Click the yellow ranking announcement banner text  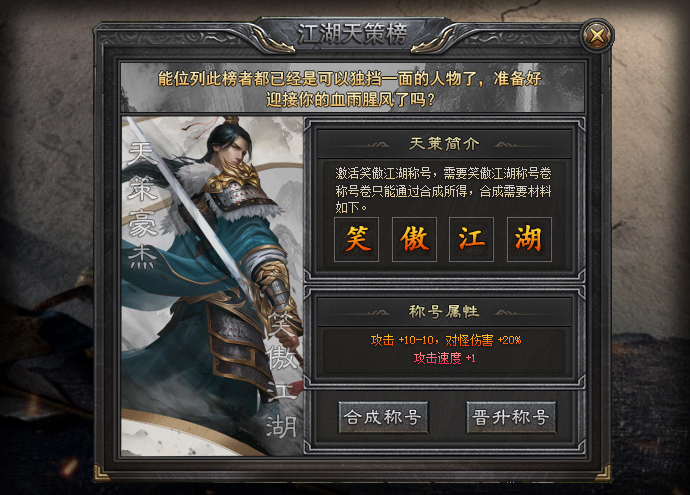350,89
